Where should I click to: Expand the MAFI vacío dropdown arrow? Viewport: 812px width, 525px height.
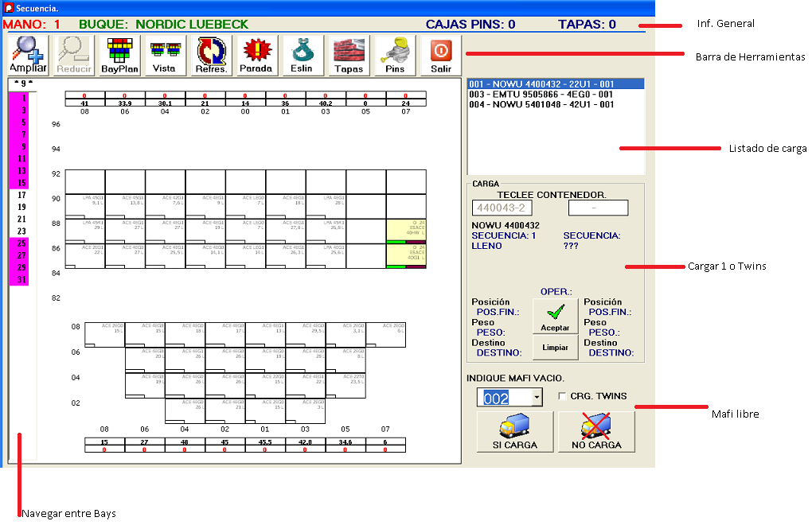click(x=537, y=397)
